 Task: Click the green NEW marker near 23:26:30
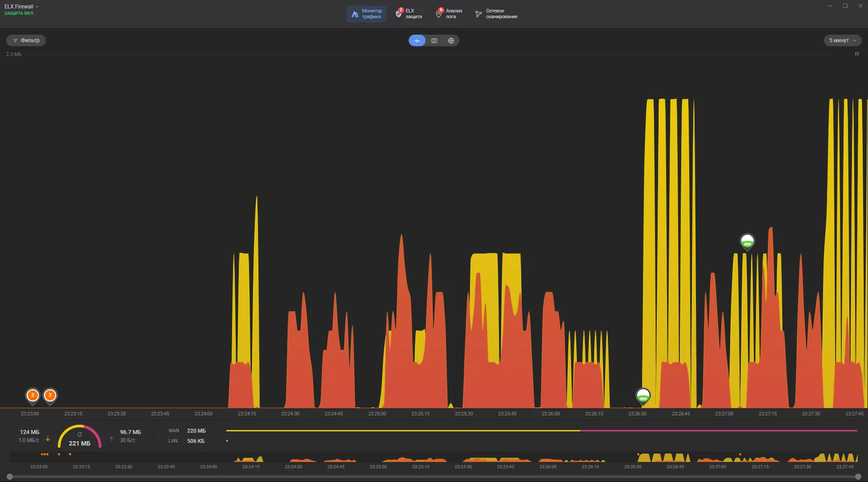tap(643, 396)
